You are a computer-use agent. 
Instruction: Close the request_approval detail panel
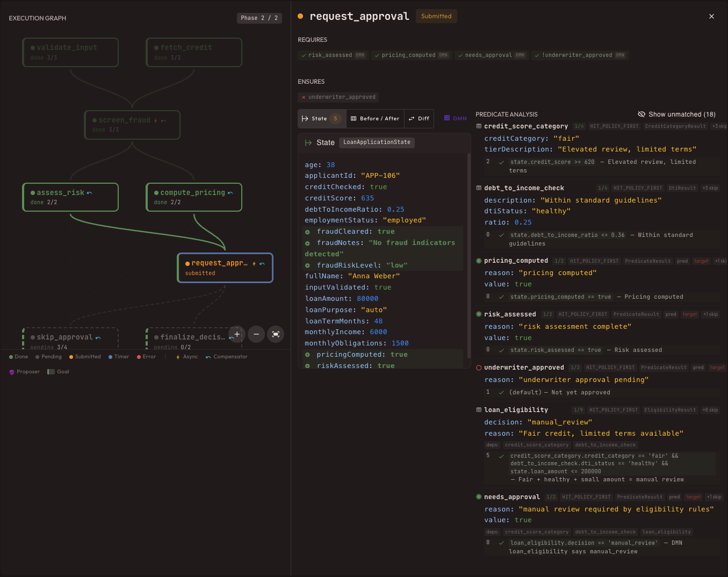point(711,17)
